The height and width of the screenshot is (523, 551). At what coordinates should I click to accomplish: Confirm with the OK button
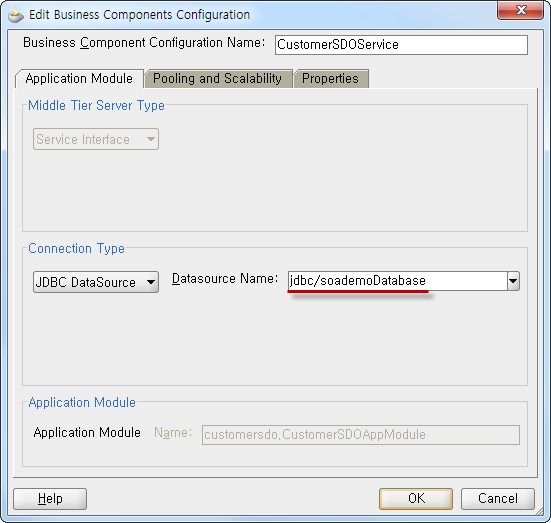coord(416,498)
